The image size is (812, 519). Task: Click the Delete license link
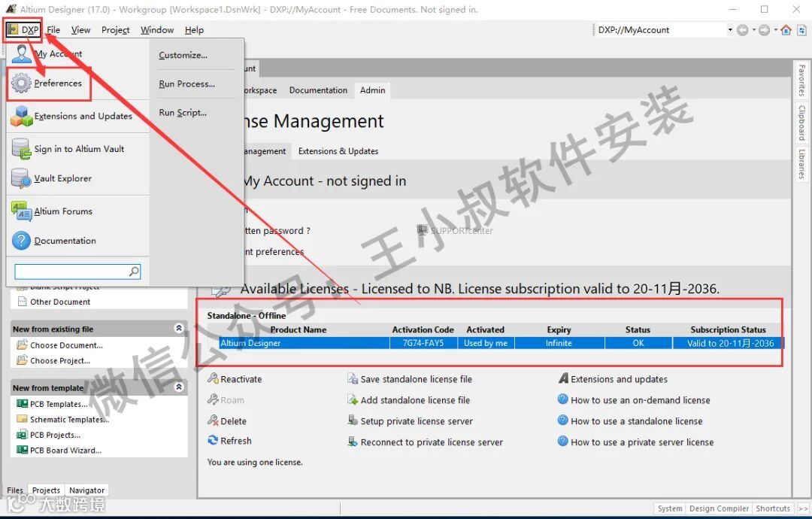click(x=233, y=421)
